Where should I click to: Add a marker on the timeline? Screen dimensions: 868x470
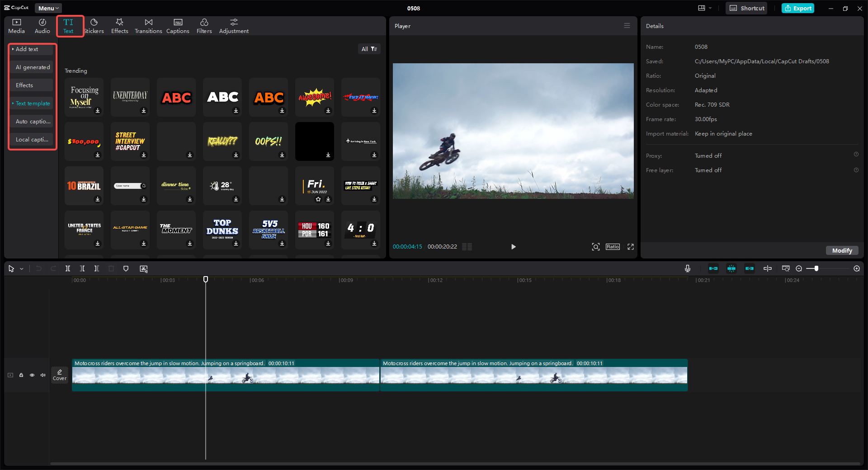(x=126, y=268)
